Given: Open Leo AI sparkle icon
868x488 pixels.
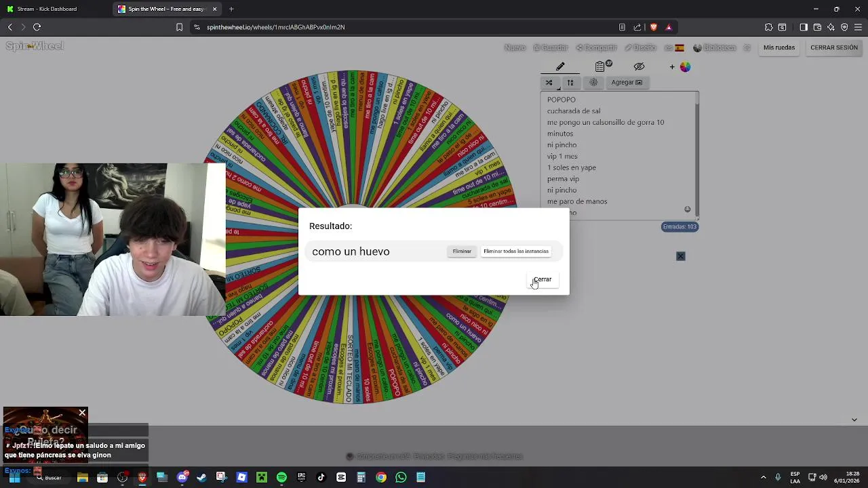Looking at the screenshot, I should tap(831, 27).
